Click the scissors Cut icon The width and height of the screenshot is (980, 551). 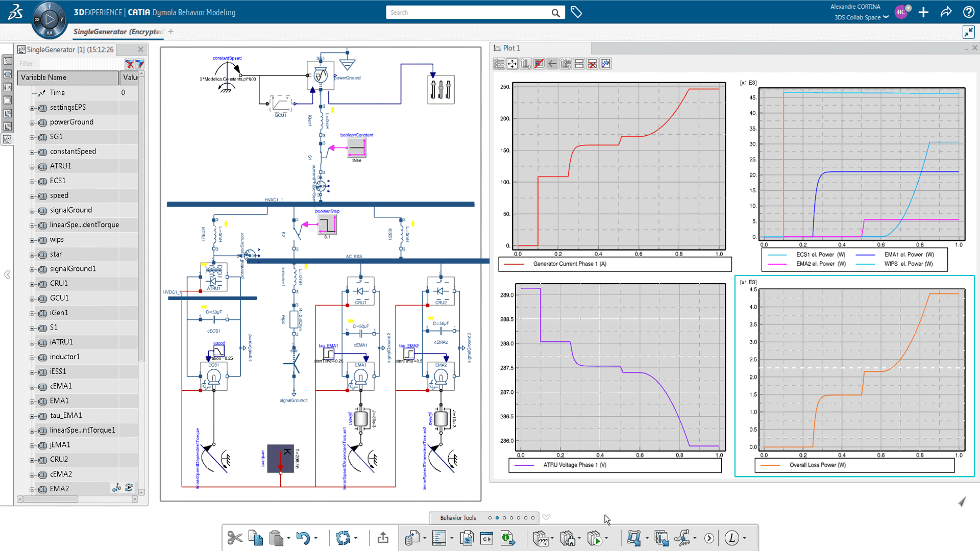point(234,538)
